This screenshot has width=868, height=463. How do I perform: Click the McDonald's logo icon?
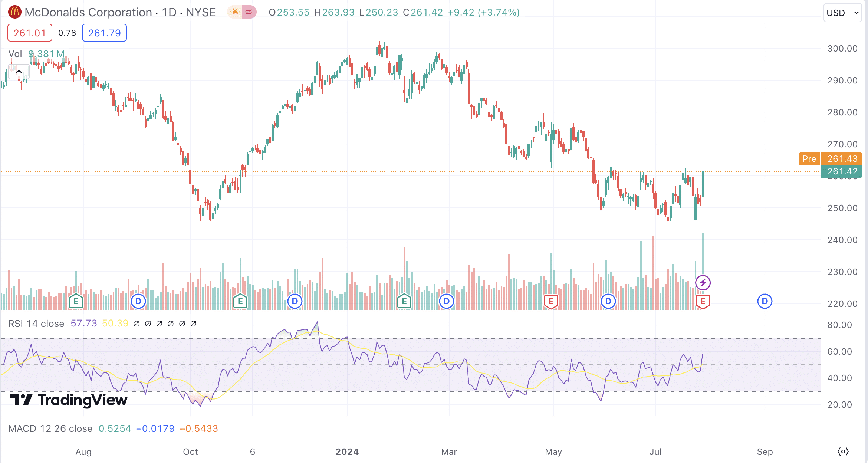15,12
